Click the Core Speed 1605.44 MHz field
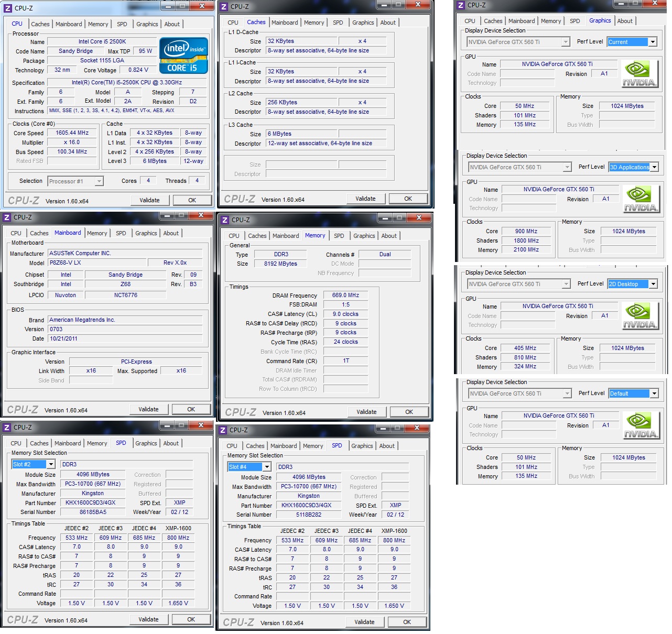Image resolution: width=672 pixels, height=634 pixels. pyautogui.click(x=72, y=133)
